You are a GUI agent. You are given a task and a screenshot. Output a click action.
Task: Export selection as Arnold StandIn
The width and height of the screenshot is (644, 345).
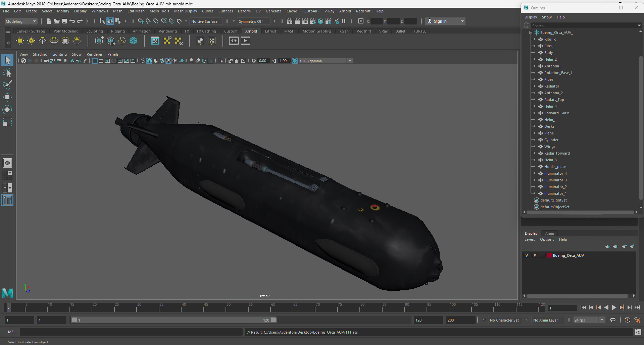point(110,41)
